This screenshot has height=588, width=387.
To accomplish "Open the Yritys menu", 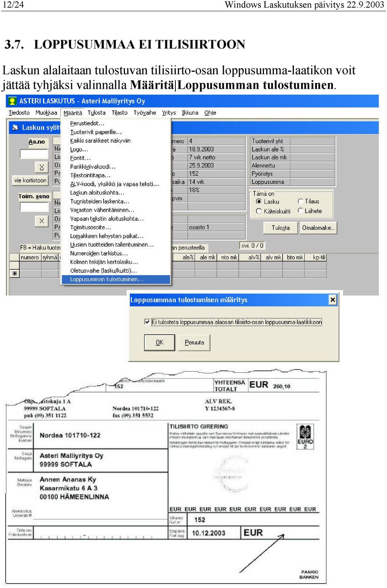I will (x=169, y=113).
